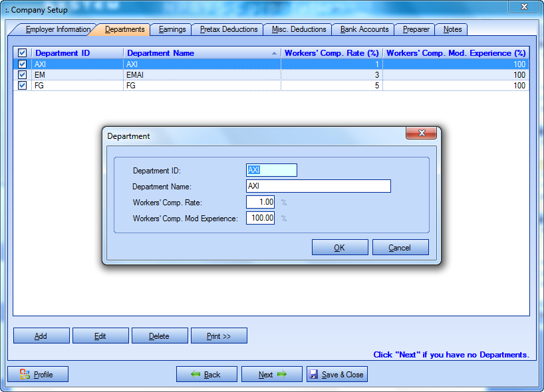Click the green Back arrow icon
Screen dimensions: 544x392
tap(196, 374)
